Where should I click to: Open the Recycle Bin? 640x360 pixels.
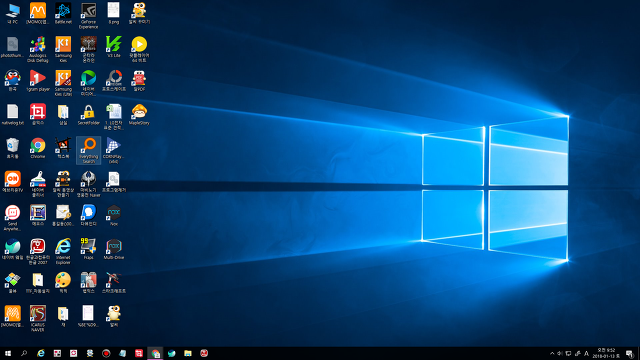[13, 148]
